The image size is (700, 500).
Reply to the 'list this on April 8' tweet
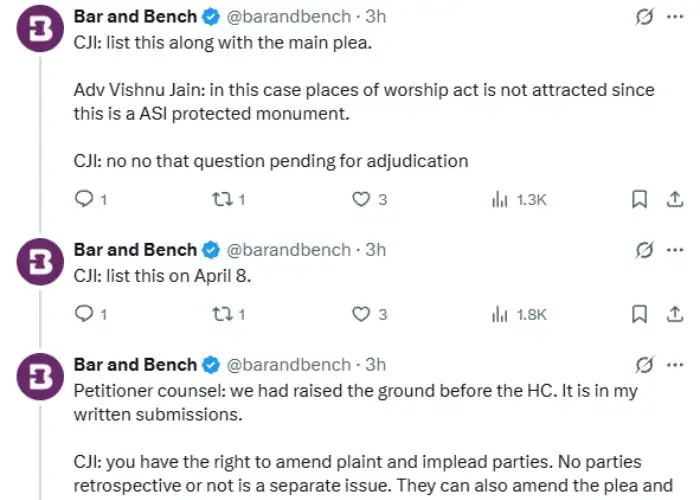click(91, 314)
